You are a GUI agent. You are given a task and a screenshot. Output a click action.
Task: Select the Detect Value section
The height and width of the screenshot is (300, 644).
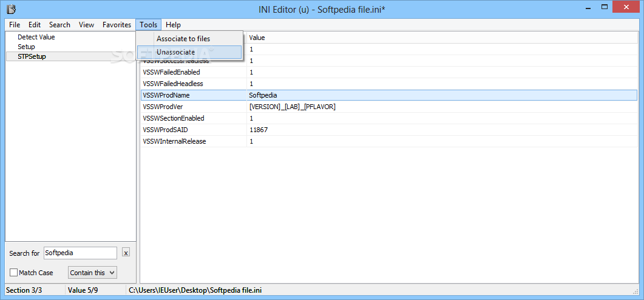point(36,37)
